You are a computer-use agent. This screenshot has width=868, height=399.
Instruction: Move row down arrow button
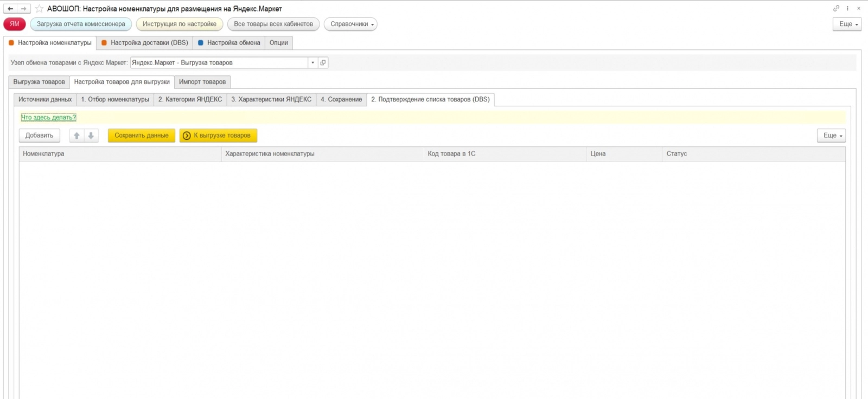[91, 136]
